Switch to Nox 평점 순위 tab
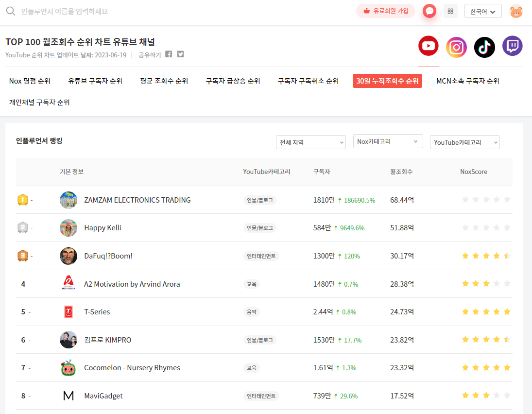This screenshot has width=532, height=414. [30, 81]
